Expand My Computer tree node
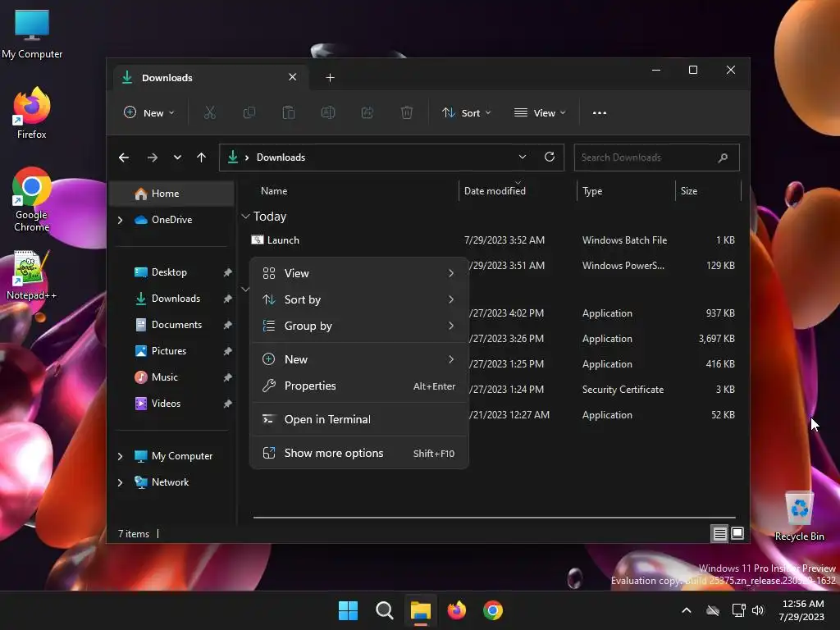The image size is (840, 630). [120, 456]
